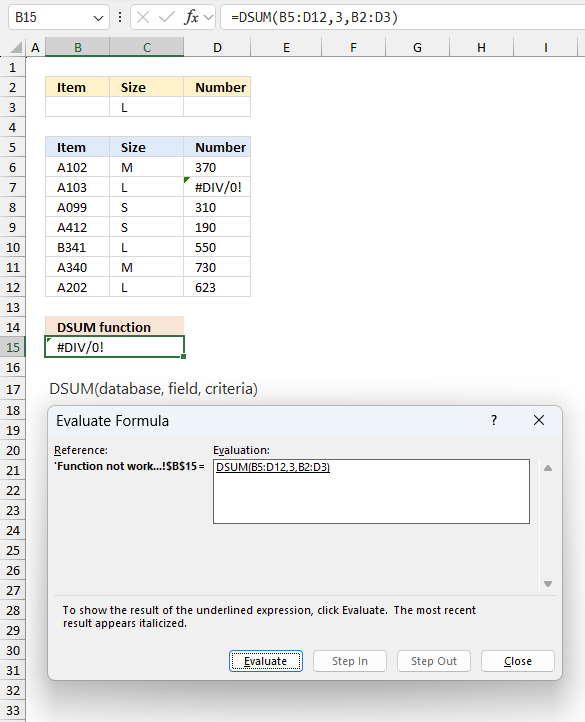Viewport: 585px width, 722px height.
Task: Click the underlined DSUM(B5:D12,3,B2:D3) expression
Action: (273, 467)
